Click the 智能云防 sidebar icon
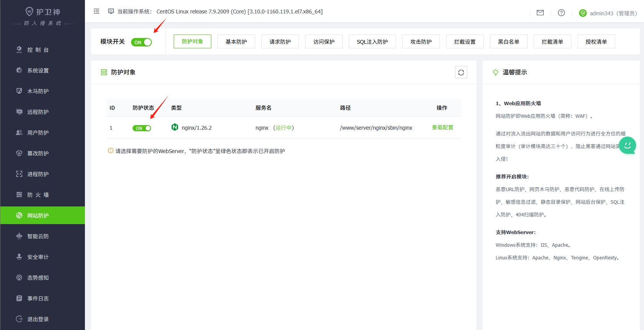This screenshot has width=644, height=330. (19, 236)
